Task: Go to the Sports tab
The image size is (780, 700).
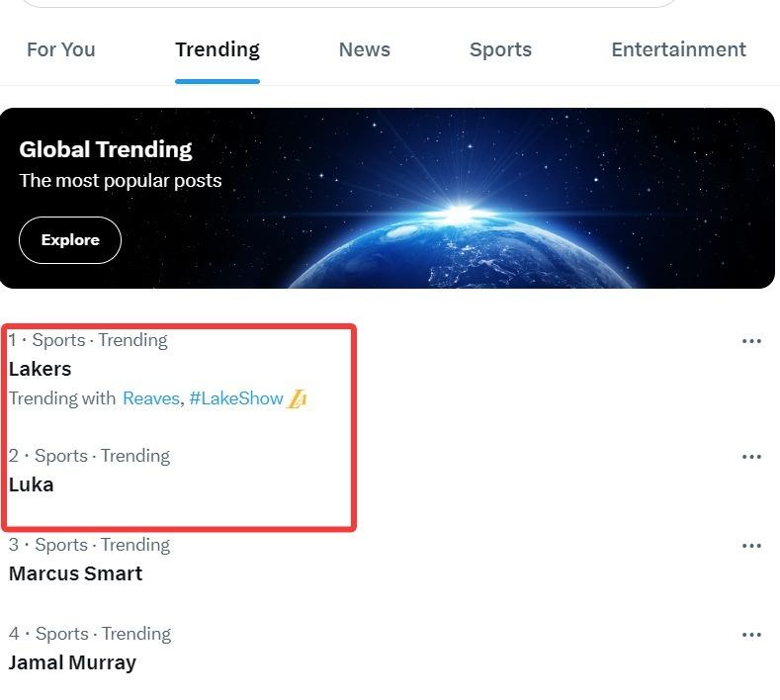Action: (x=500, y=49)
